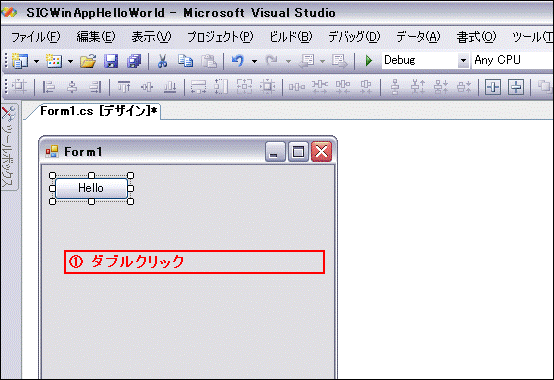Click the Center Vertically layout icon
Viewport: 554px width, 380px height.
click(x=516, y=87)
